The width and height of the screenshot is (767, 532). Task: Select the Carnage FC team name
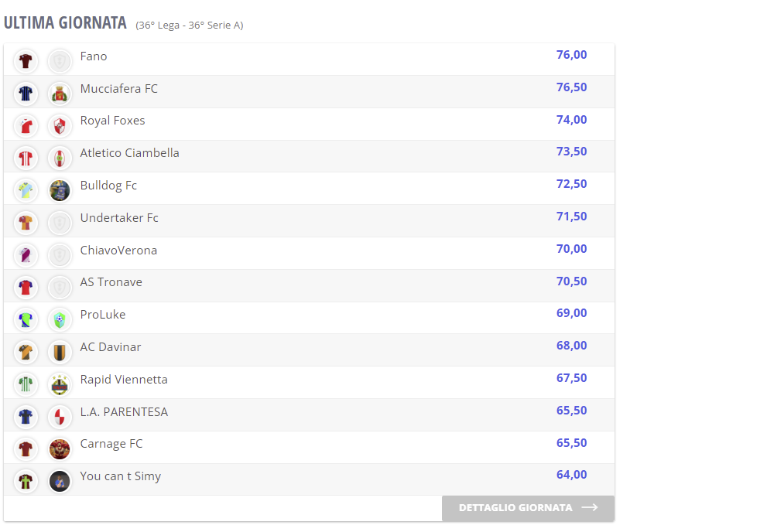click(111, 444)
